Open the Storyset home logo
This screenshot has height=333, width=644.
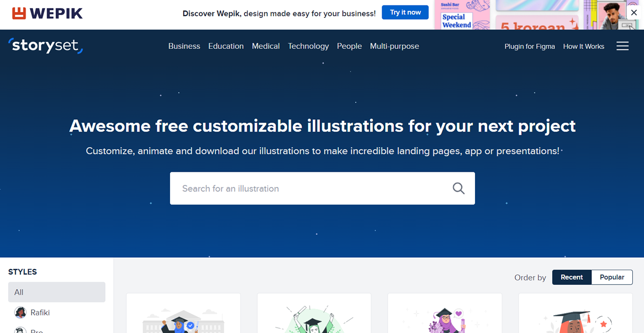coord(46,46)
